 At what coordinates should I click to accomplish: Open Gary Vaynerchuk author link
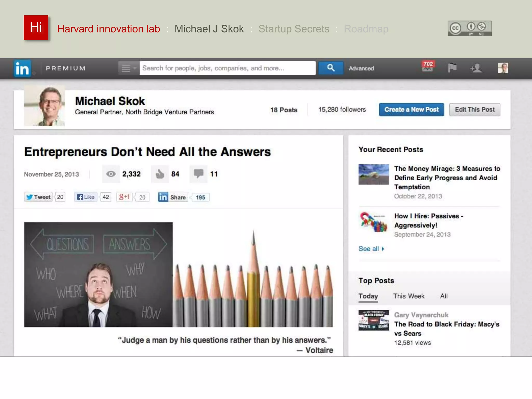(x=421, y=315)
